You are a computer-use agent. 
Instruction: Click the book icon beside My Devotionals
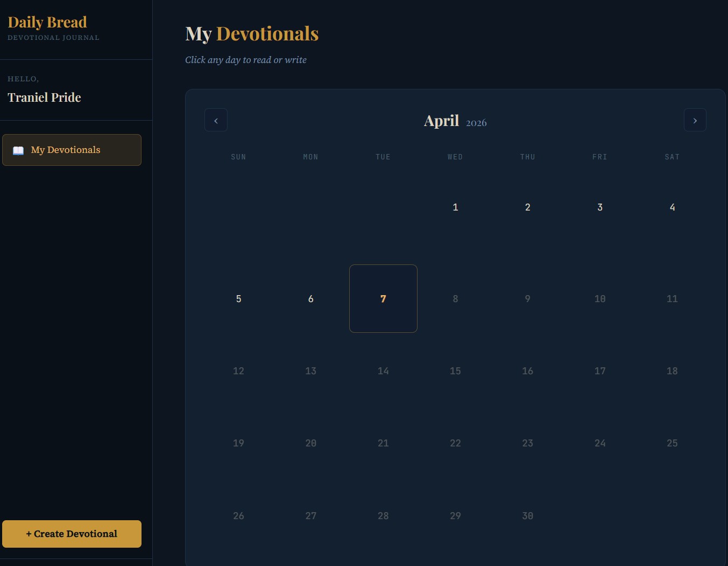point(18,150)
